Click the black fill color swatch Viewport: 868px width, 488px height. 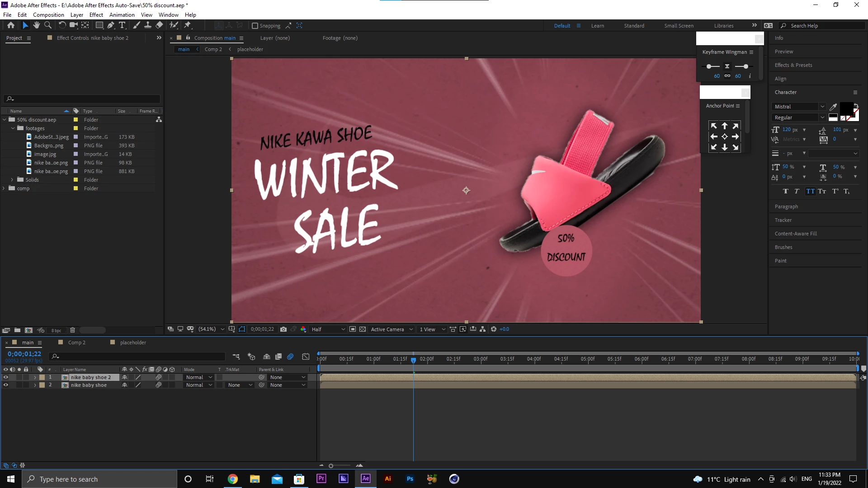click(846, 108)
